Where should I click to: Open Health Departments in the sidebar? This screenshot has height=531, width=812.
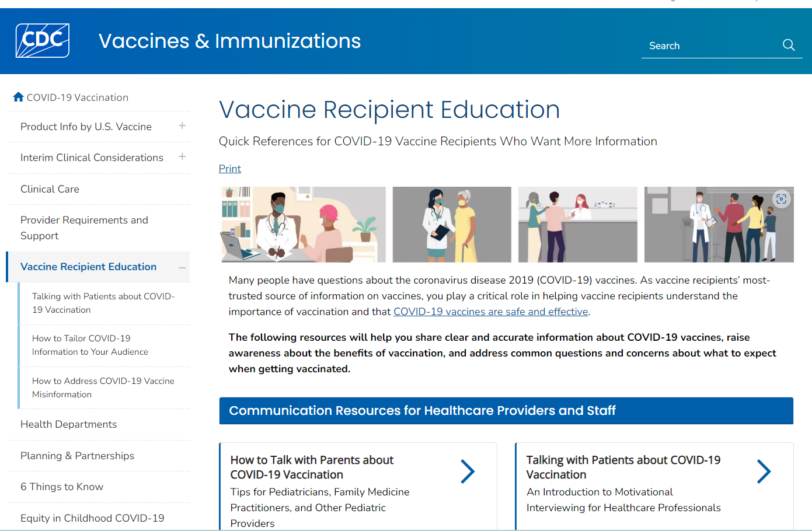[x=68, y=424]
